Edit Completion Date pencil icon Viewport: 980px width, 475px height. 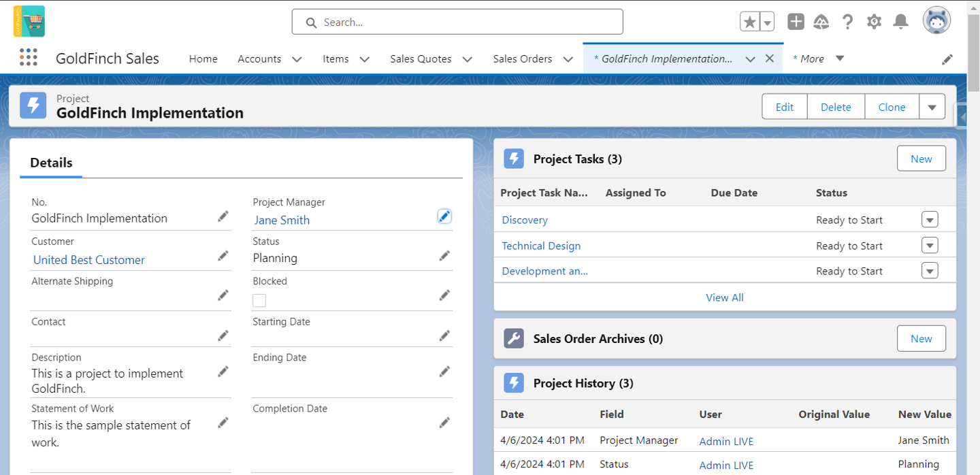[444, 423]
